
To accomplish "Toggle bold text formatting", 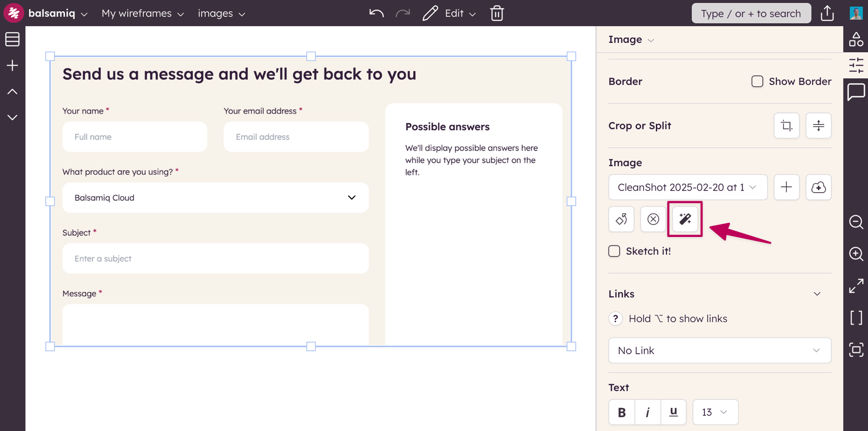I will point(622,412).
